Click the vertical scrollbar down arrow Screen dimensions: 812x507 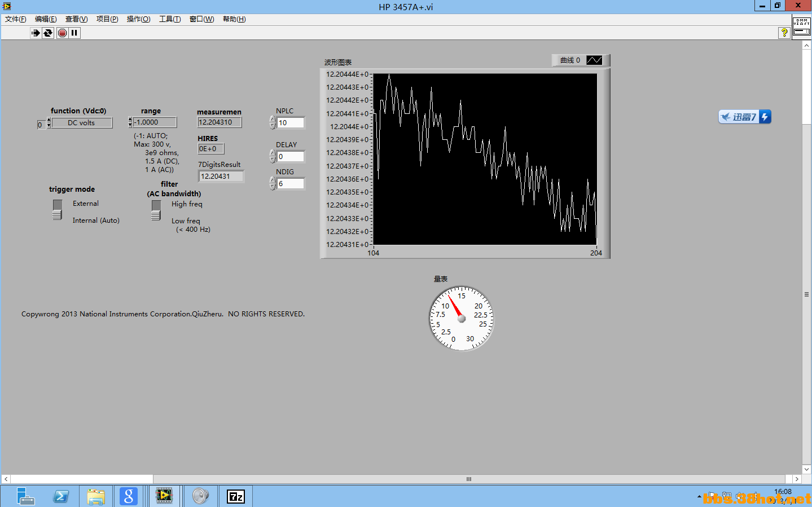(807, 469)
